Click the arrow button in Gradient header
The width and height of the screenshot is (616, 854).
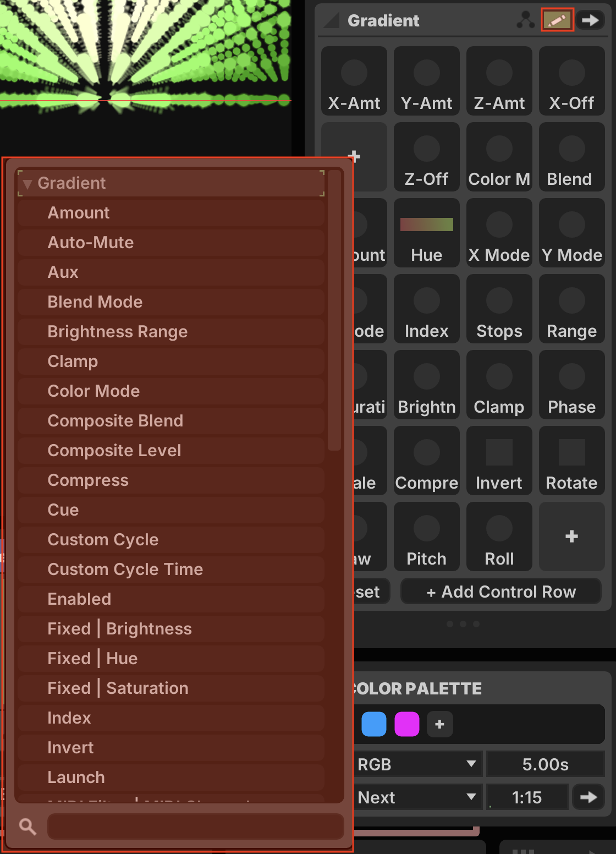click(590, 20)
